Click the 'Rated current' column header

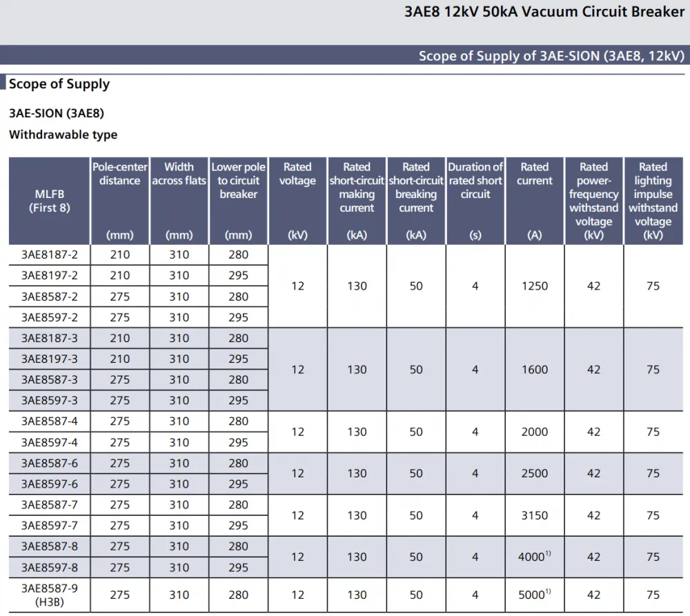[x=535, y=201]
